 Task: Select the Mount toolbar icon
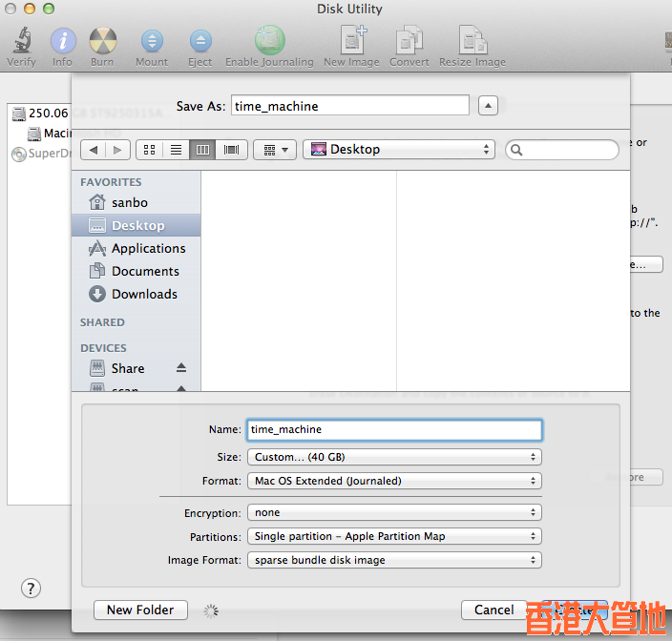(152, 41)
